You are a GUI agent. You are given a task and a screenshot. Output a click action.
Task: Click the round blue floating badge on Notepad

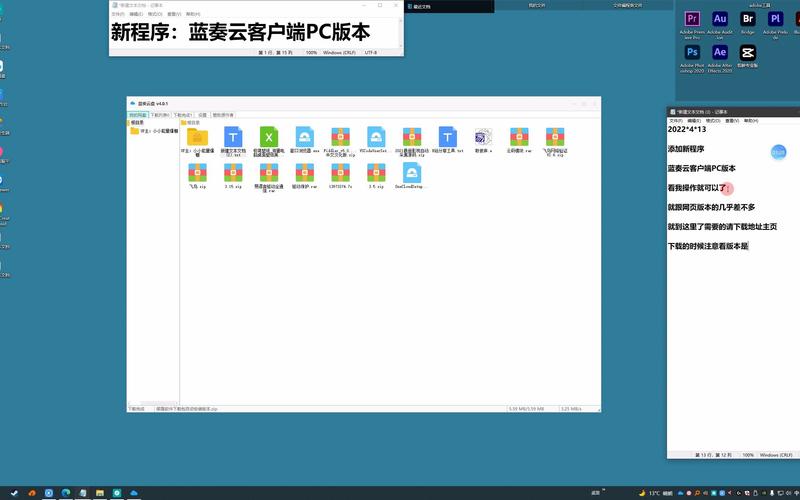click(778, 152)
